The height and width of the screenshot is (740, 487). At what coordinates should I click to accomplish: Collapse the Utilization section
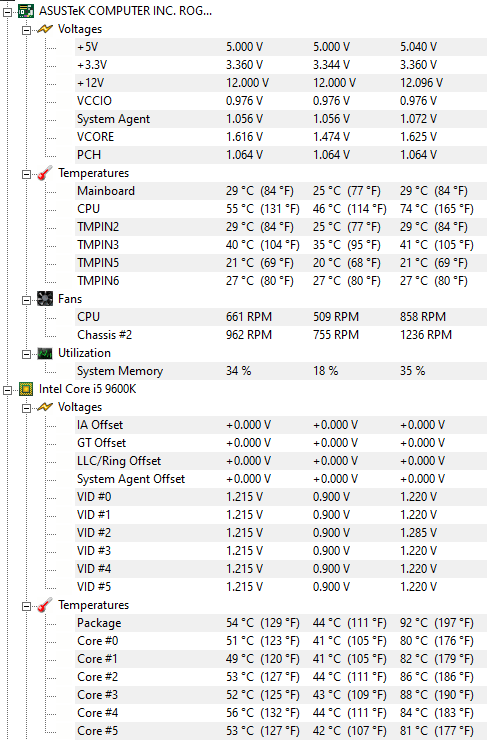click(x=26, y=354)
